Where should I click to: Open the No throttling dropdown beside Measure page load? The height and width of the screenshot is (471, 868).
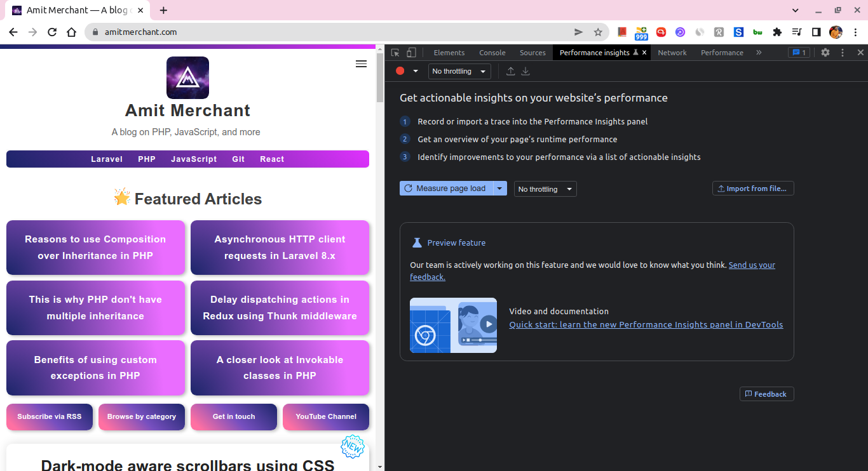pos(545,189)
